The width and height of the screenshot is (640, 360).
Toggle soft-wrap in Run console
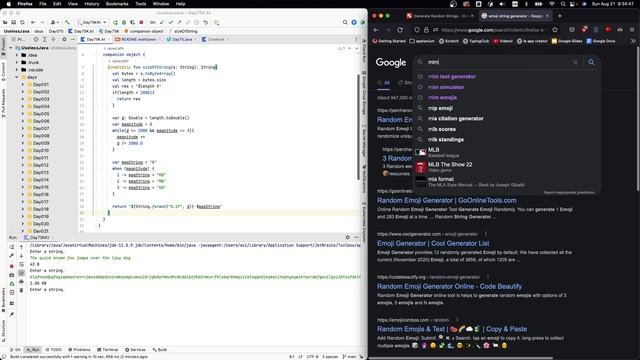coord(21,264)
